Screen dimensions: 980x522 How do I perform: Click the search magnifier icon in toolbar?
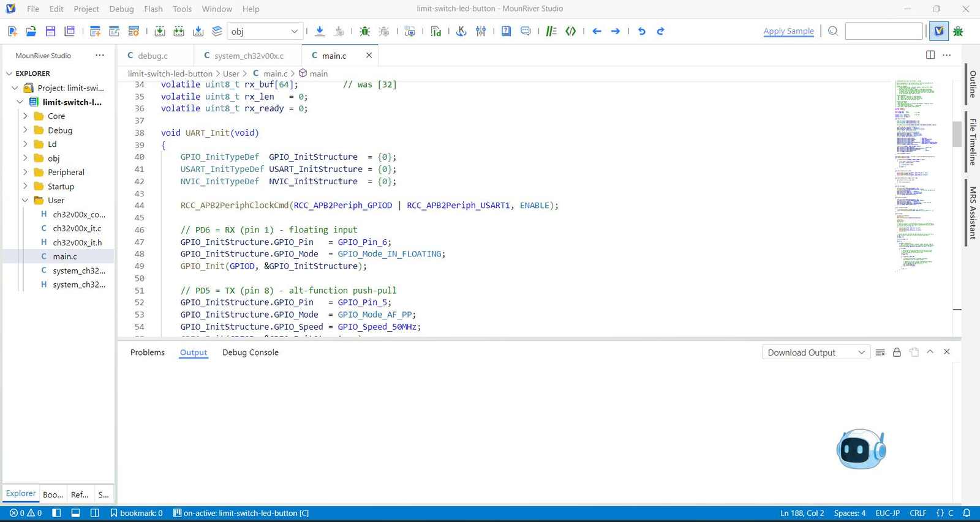click(x=833, y=31)
